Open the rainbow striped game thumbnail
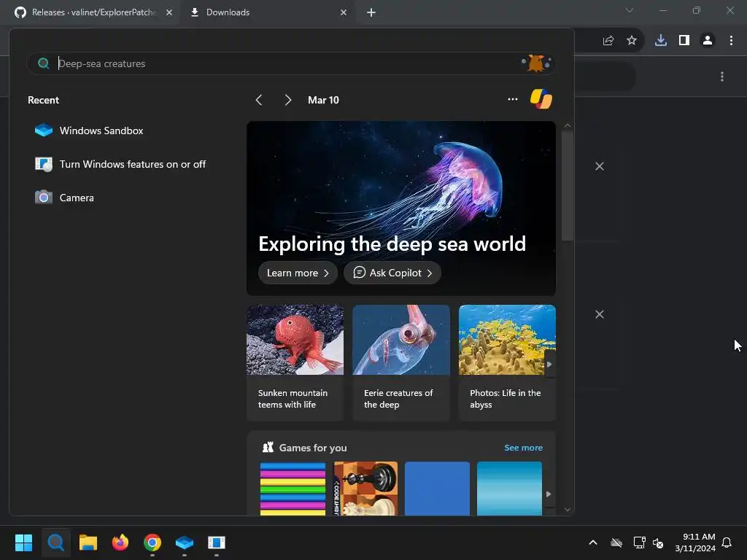 click(x=293, y=488)
